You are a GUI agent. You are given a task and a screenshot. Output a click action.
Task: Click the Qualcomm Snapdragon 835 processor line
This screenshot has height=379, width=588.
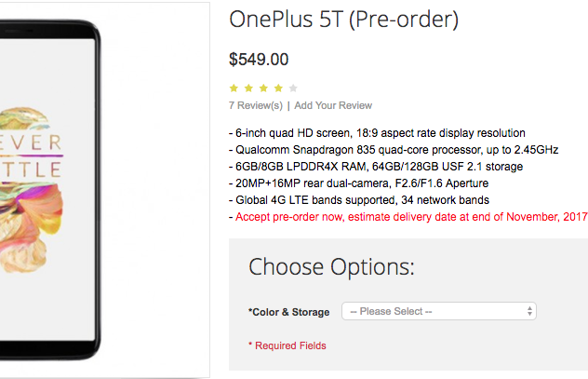(x=394, y=150)
